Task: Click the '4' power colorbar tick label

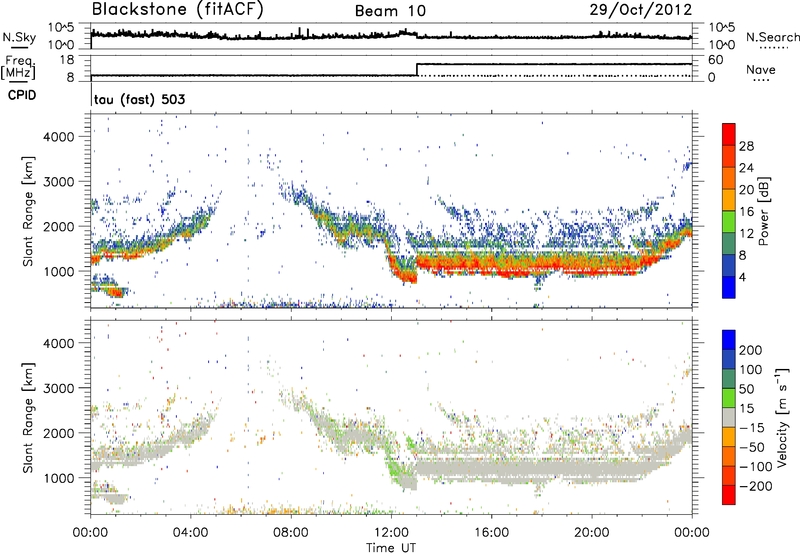Action: coord(742,277)
